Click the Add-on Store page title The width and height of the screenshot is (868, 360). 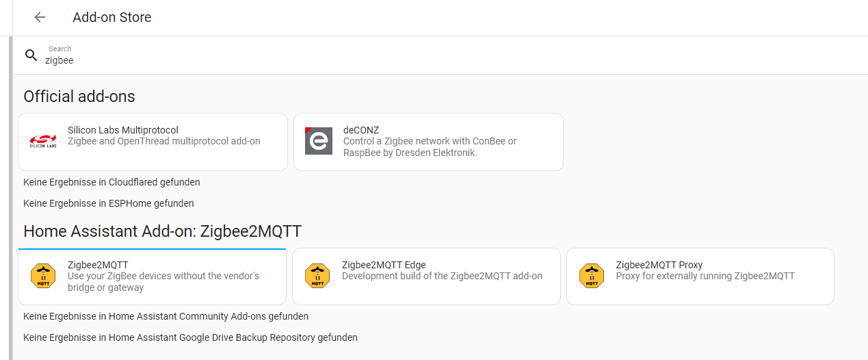pyautogui.click(x=112, y=17)
